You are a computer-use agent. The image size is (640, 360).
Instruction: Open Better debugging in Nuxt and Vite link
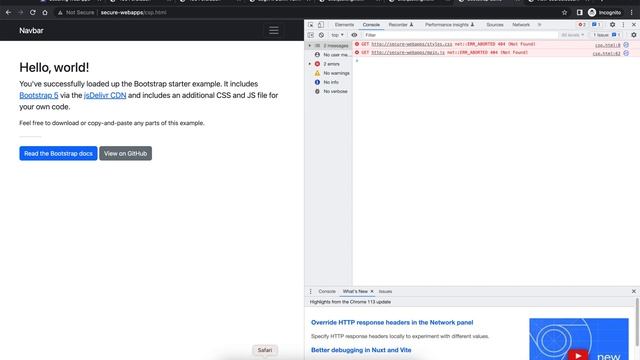coord(361,350)
